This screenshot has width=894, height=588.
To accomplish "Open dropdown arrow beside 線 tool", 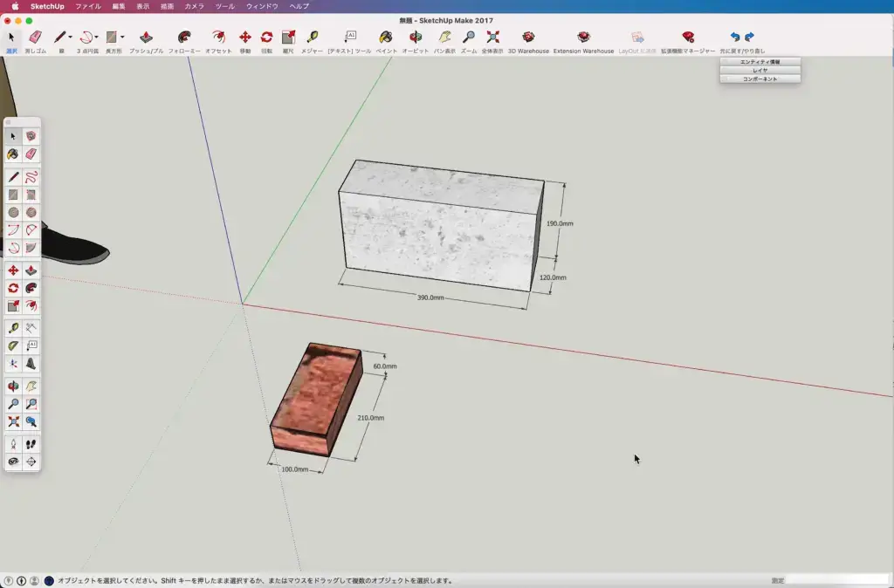I will pyautogui.click(x=70, y=37).
